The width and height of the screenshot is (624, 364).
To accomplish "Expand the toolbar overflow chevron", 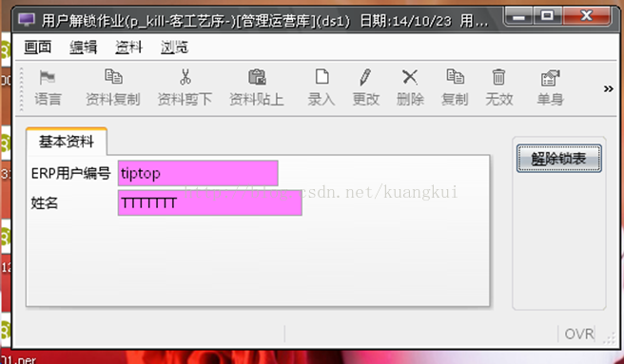I will [x=609, y=88].
